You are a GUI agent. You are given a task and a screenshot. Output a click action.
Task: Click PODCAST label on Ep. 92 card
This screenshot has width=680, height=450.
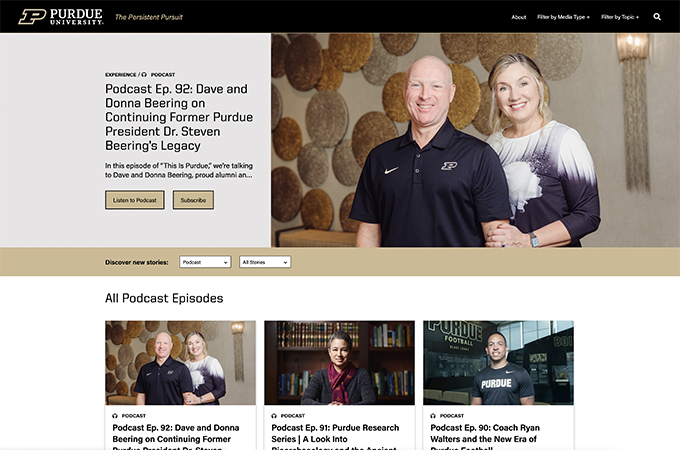(x=134, y=416)
